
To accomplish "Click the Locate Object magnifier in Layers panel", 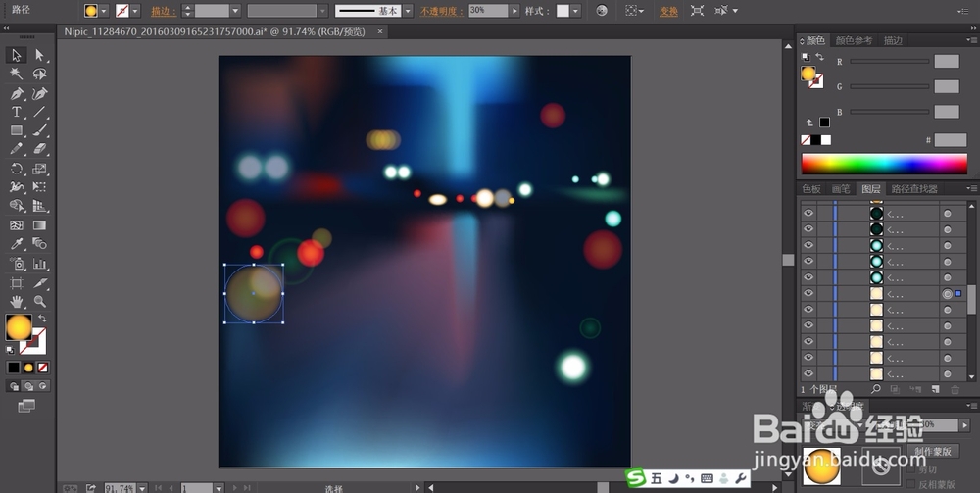I will (x=876, y=389).
